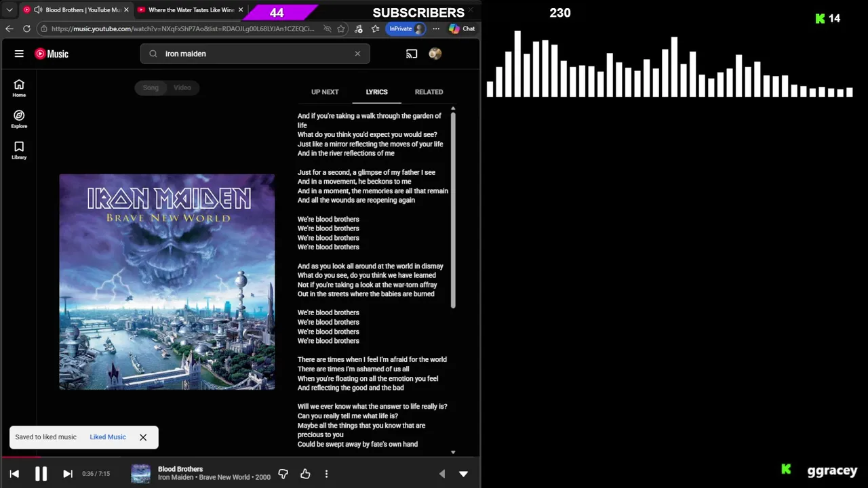Screen dimensions: 868x488
Task: Go back with browser back arrow
Action: 9,28
